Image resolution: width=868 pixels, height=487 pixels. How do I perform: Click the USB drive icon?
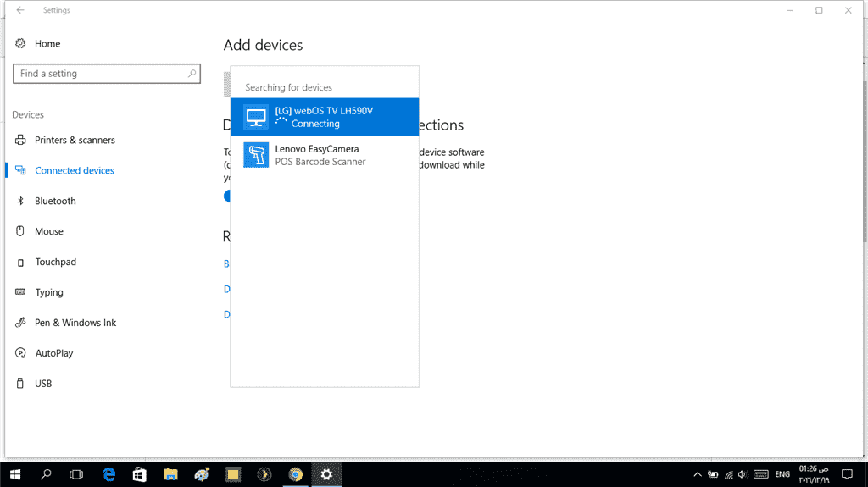click(20, 383)
